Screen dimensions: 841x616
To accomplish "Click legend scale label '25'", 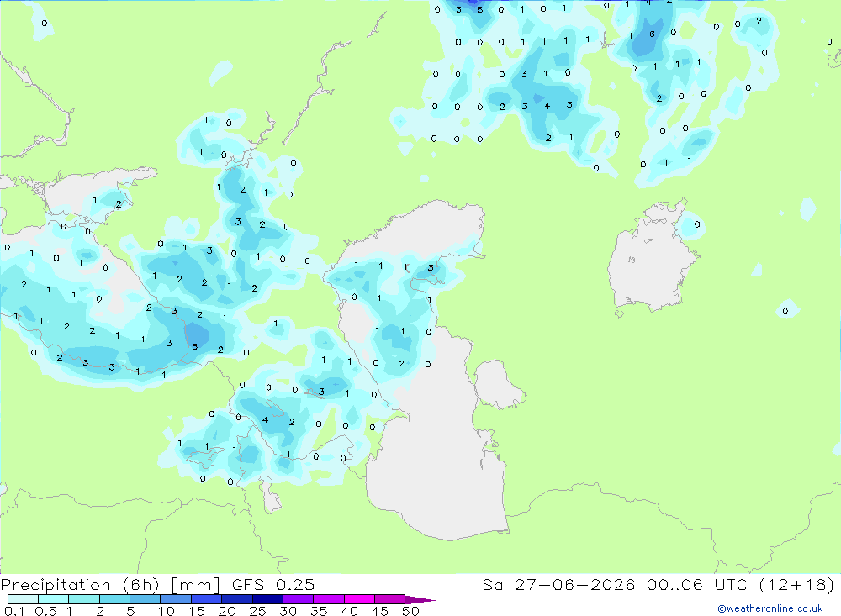I will coord(257,611).
